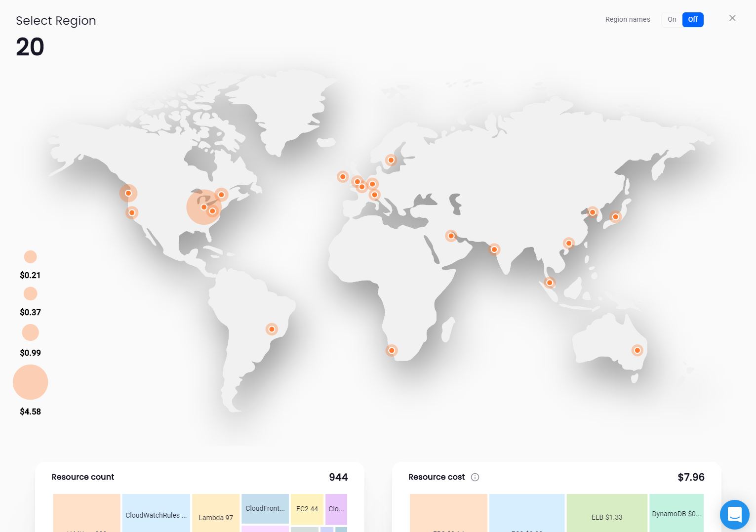Click the London region marker
Image resolution: width=756 pixels, height=532 pixels.
[357, 182]
